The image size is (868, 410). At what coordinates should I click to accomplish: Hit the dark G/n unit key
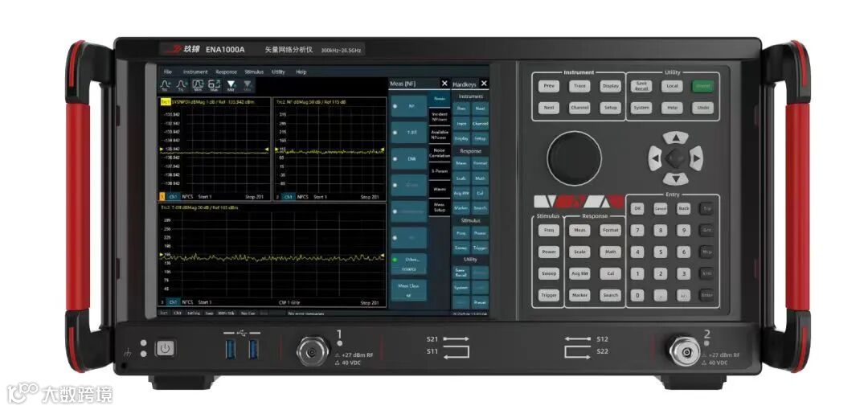[706, 230]
